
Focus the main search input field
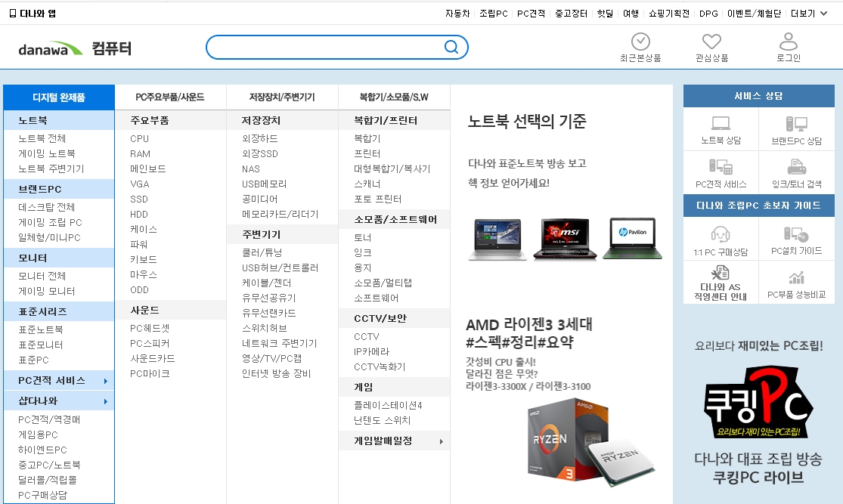pyautogui.click(x=325, y=48)
